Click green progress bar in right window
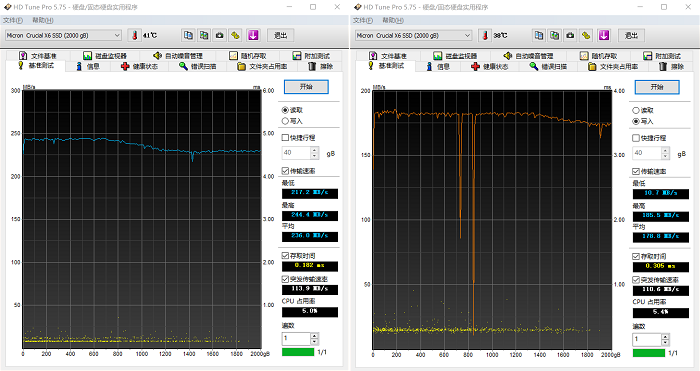 (x=649, y=353)
